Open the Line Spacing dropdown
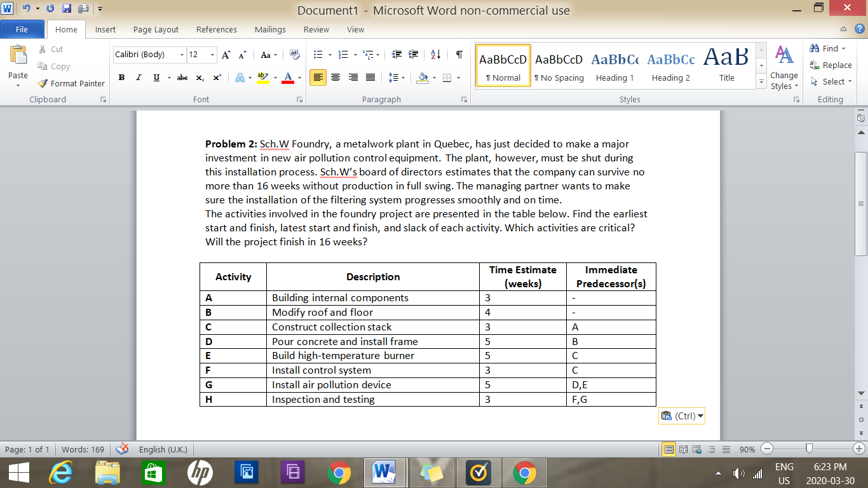 [x=395, y=77]
